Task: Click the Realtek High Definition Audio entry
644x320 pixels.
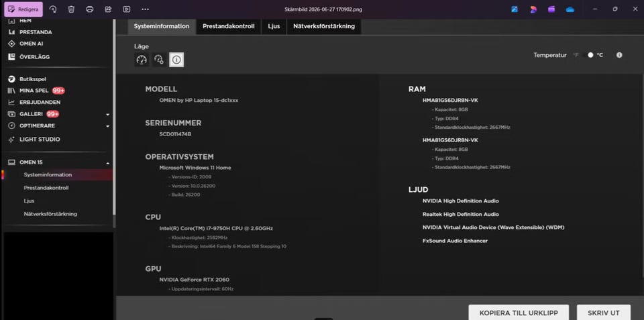Action: [461, 215]
